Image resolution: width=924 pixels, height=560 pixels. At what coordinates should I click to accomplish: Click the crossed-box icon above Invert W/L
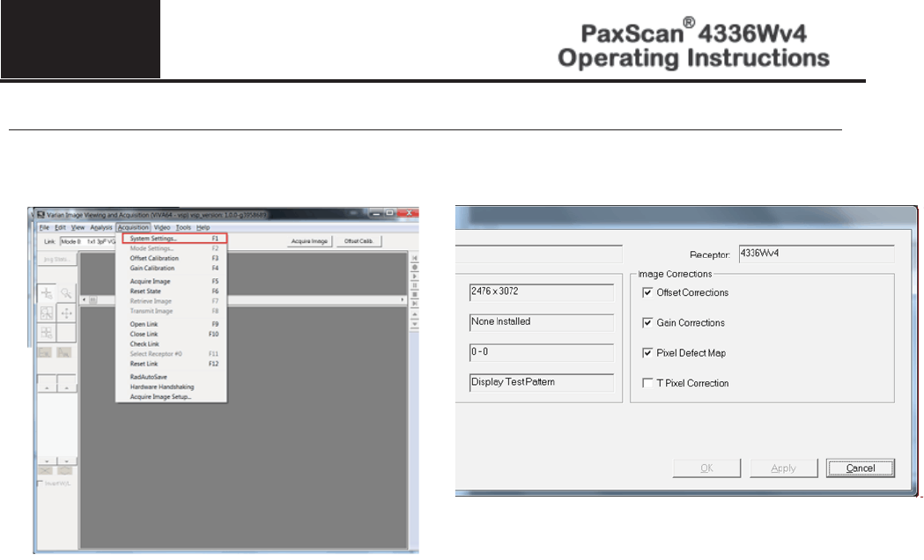(45, 470)
